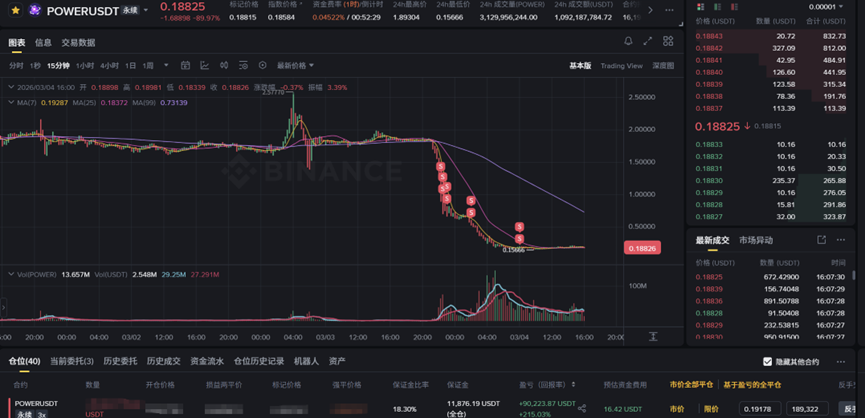Open the 当前委托(3) tab
This screenshot has height=418, width=865.
point(72,362)
